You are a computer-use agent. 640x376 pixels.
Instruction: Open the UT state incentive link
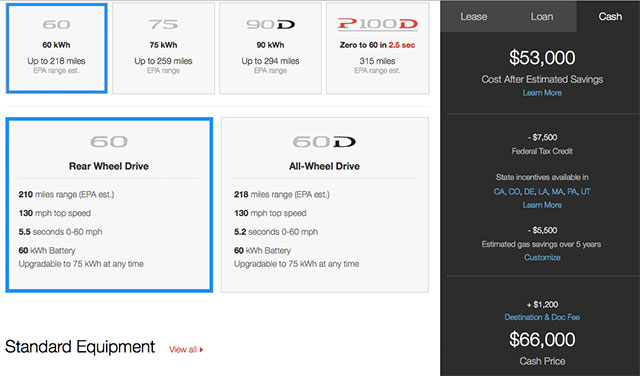pyautogui.click(x=586, y=191)
